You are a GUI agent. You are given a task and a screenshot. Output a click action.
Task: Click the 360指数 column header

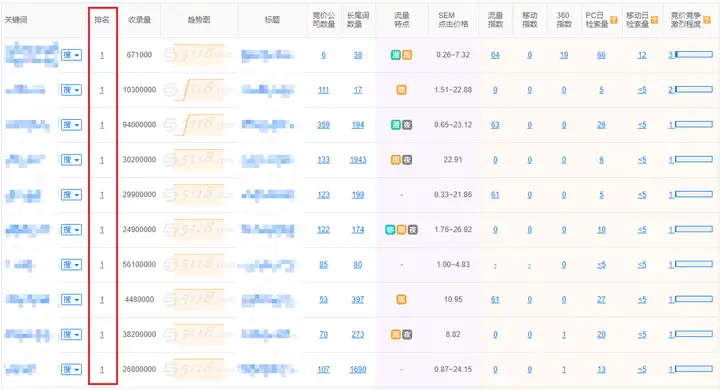coord(564,20)
